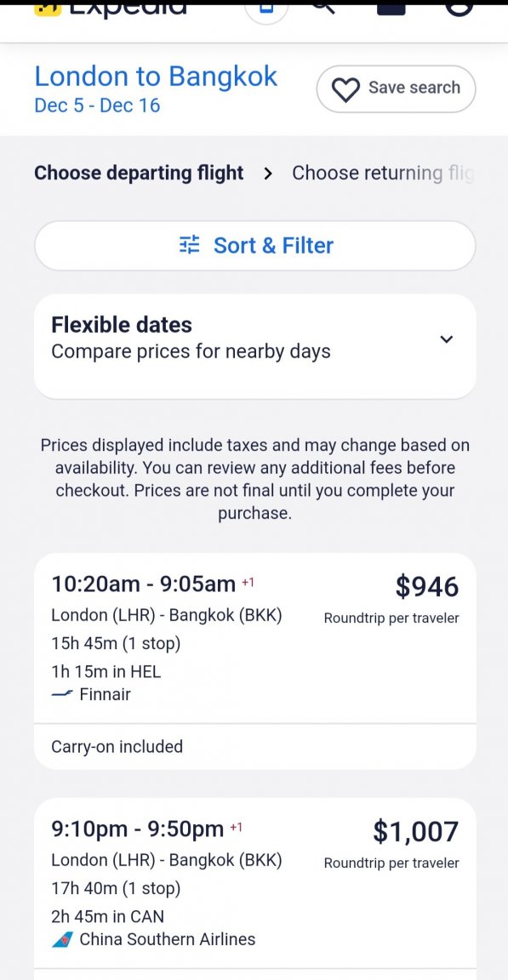Open the get-the-app phone icon

(x=267, y=11)
